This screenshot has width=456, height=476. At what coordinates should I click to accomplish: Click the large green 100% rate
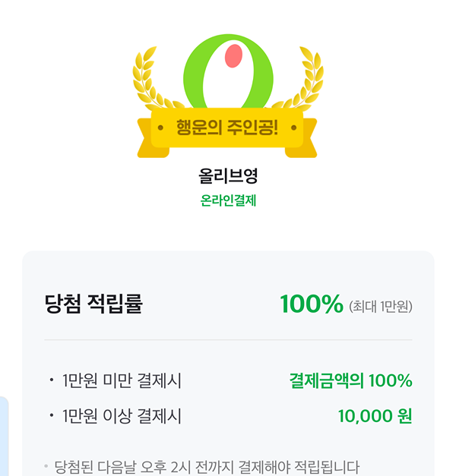312,304
